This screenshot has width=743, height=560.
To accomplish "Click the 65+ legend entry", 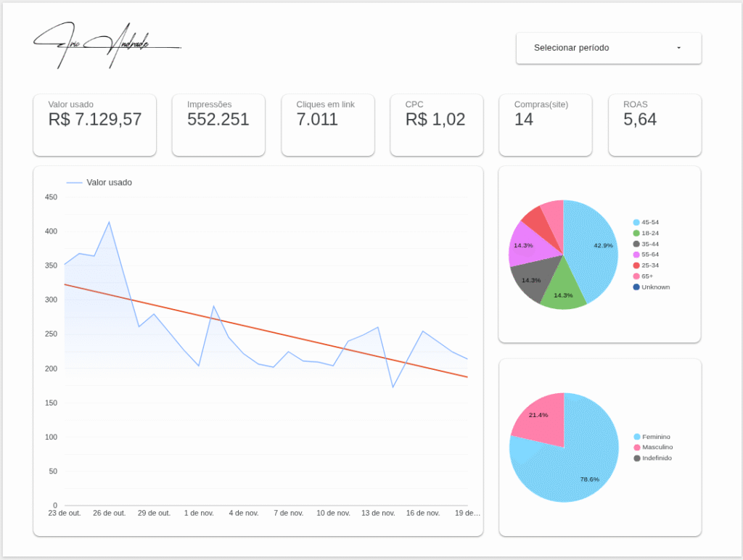I will pos(647,276).
